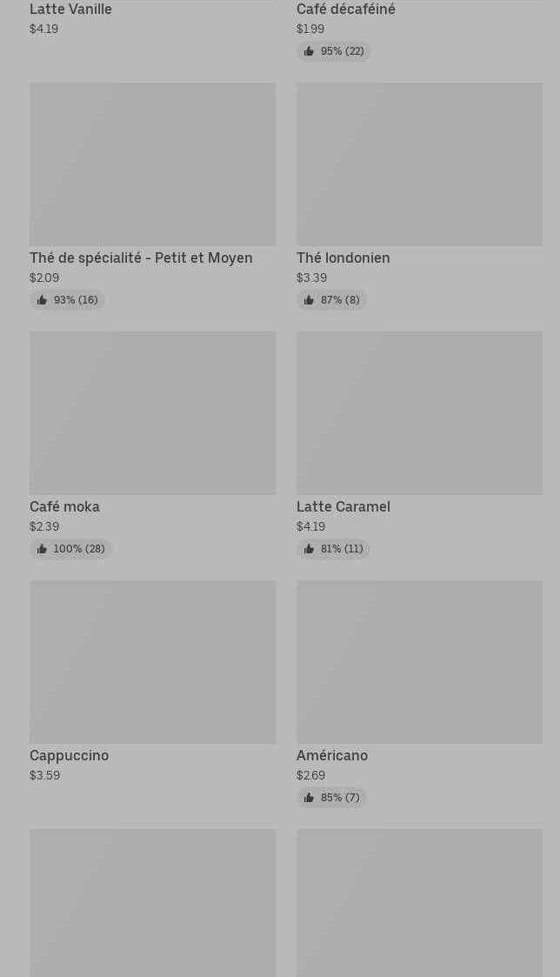560x977 pixels.
Task: Open the Latte Vanille menu item
Action: 70,10
